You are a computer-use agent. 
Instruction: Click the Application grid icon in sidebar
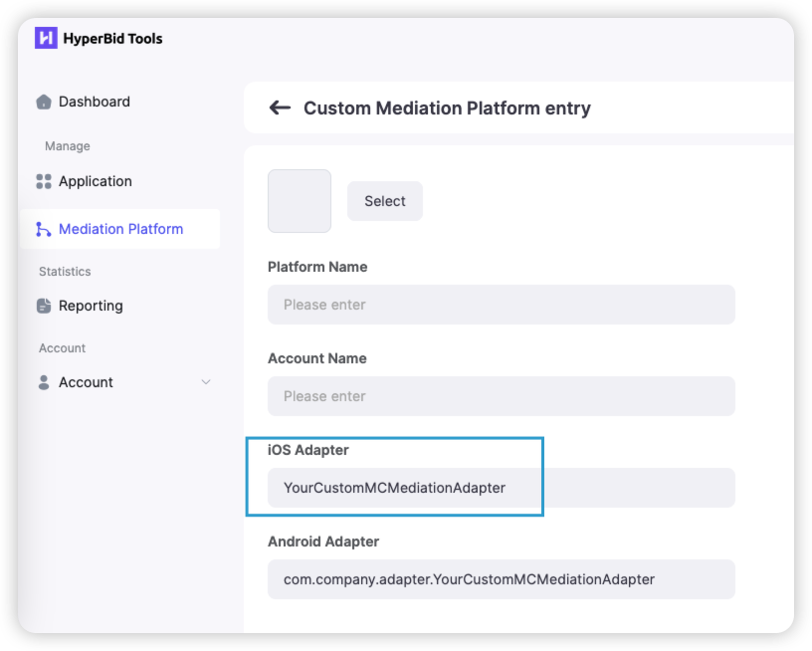pos(44,181)
